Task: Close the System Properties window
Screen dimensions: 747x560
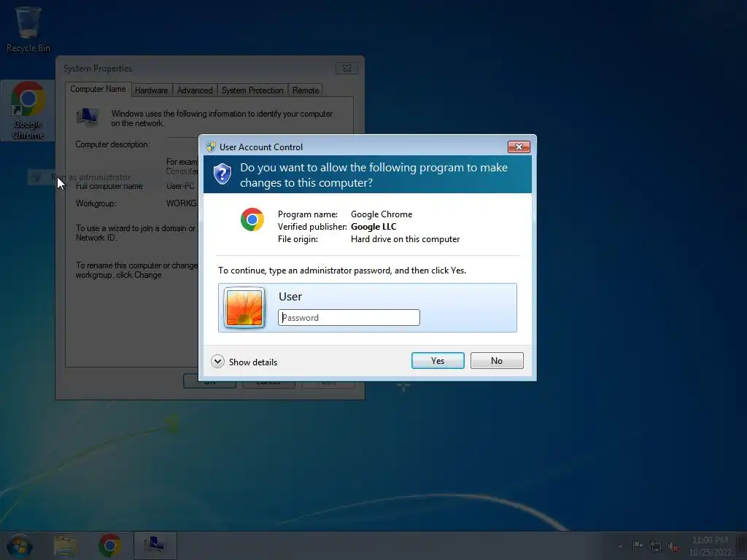Action: tap(347, 68)
